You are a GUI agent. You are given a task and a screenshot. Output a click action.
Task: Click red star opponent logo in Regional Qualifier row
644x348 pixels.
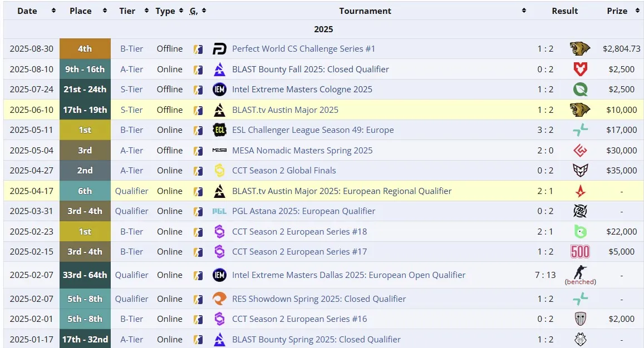pyautogui.click(x=580, y=191)
